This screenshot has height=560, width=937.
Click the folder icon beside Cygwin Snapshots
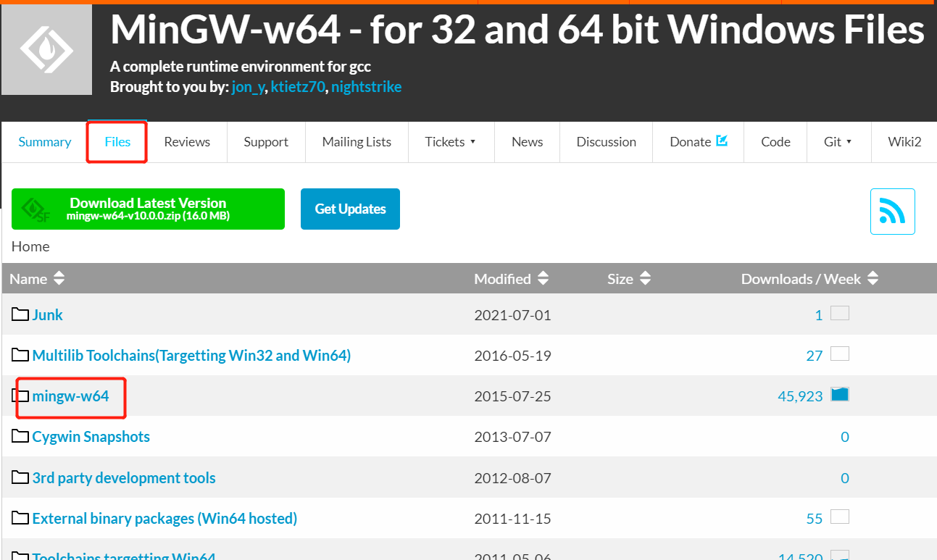pos(20,437)
